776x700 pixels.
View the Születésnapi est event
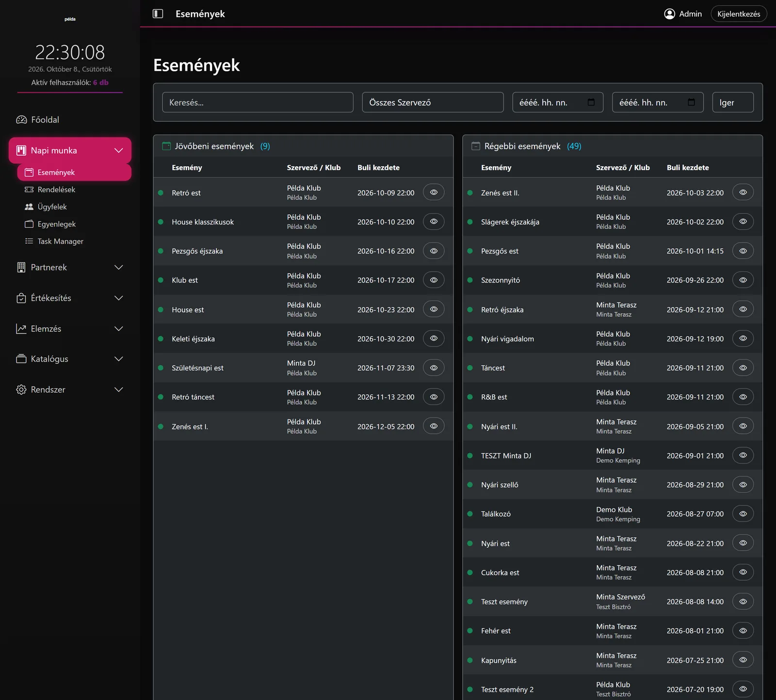click(434, 368)
